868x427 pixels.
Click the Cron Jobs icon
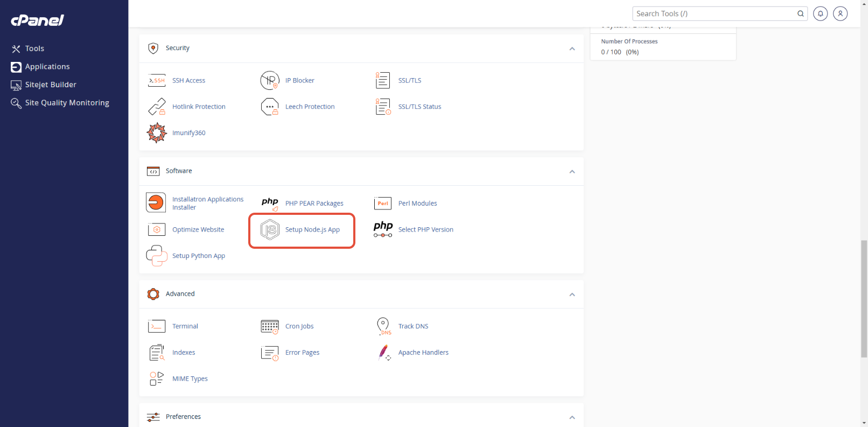270,326
